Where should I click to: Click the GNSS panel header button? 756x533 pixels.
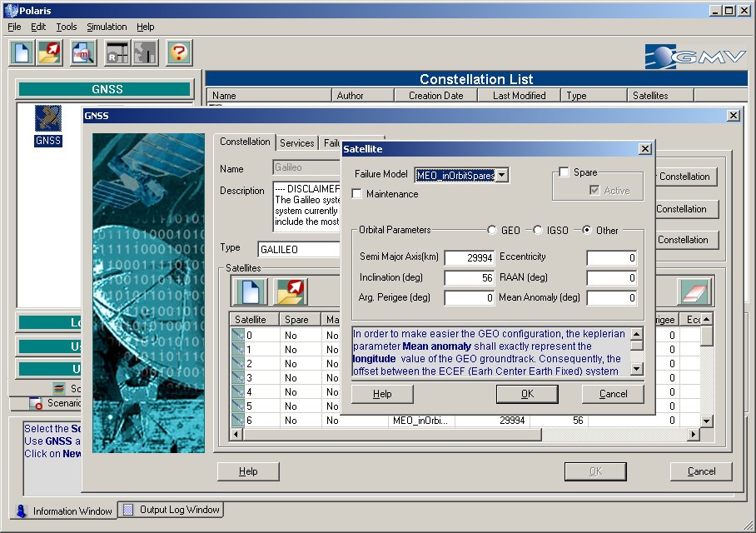[x=105, y=89]
